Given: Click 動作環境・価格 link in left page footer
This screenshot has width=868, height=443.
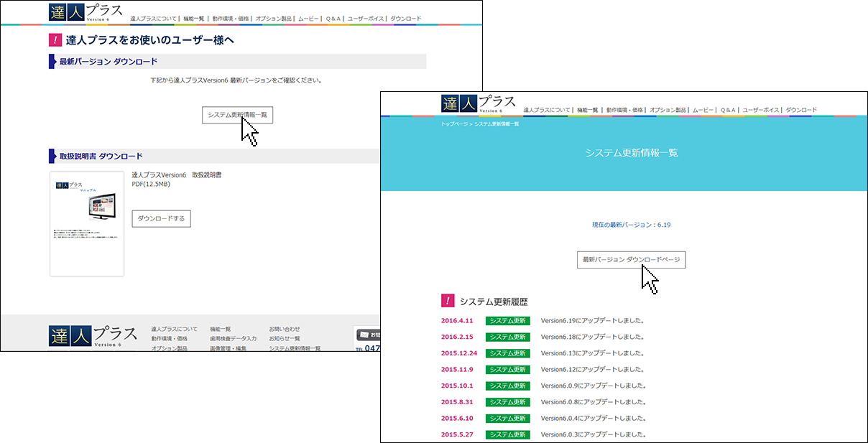Looking at the screenshot, I should [169, 338].
